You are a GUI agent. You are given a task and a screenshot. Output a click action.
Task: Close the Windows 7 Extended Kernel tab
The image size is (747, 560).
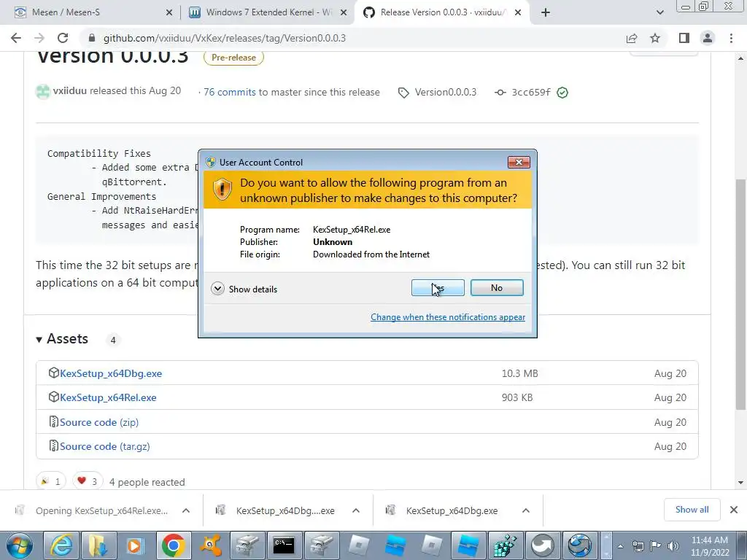click(x=343, y=13)
